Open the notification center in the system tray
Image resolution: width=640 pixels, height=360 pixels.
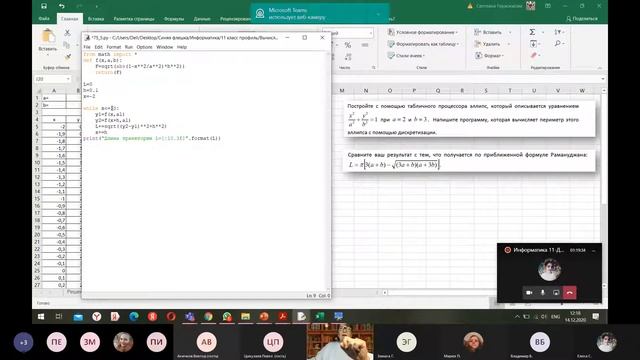click(x=596, y=316)
